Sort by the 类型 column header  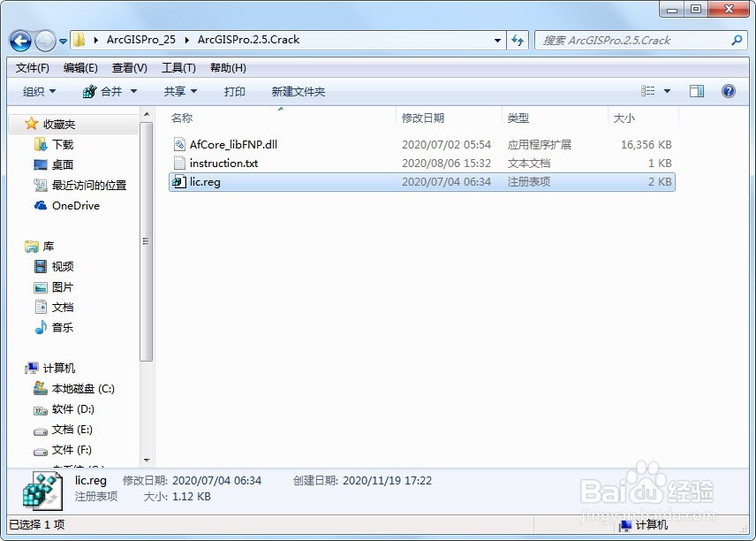click(x=518, y=118)
